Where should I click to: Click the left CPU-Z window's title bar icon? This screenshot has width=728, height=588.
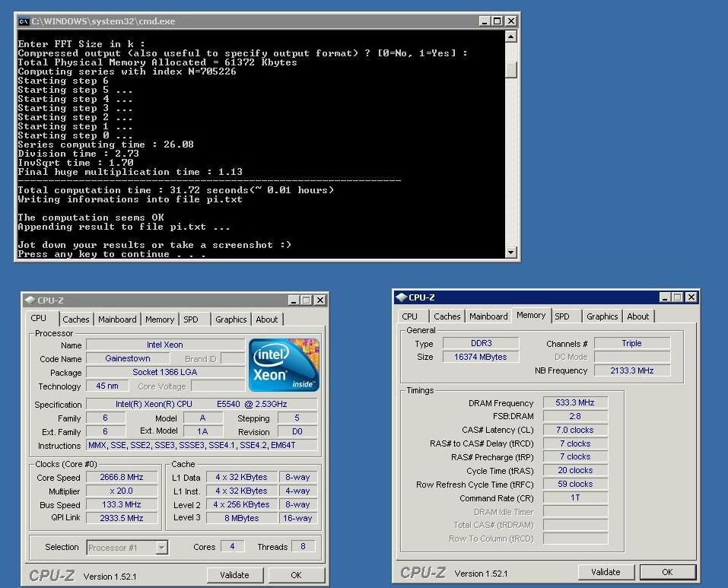click(30, 300)
